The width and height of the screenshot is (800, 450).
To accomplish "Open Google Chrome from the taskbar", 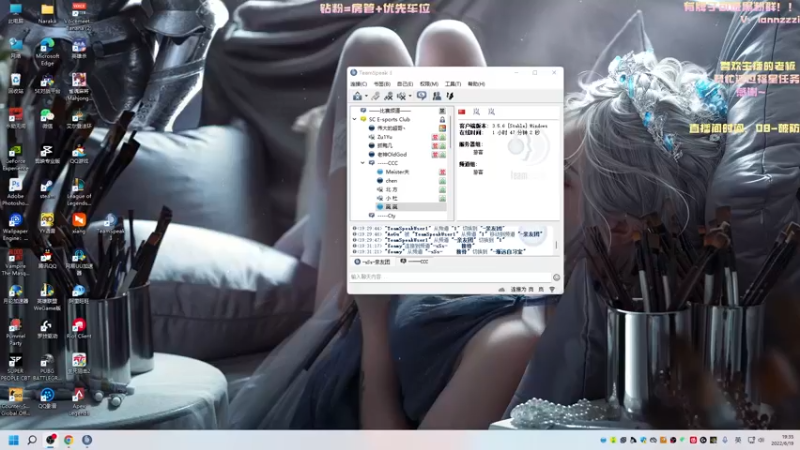I will [68, 440].
